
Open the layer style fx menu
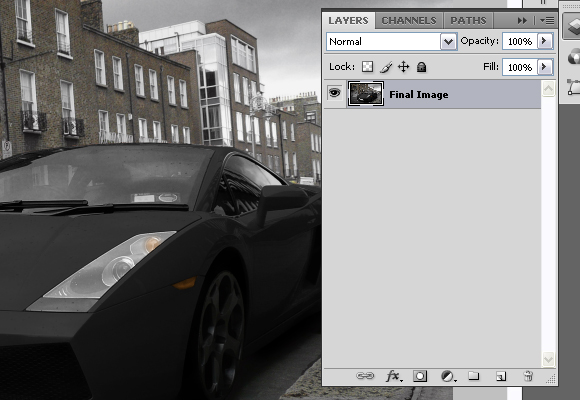click(394, 376)
